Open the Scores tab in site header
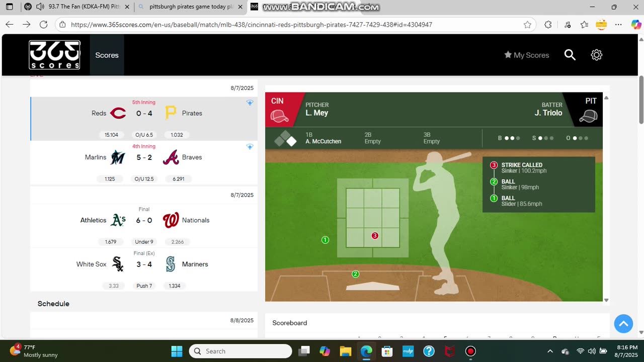The image size is (644, 362). 107,55
